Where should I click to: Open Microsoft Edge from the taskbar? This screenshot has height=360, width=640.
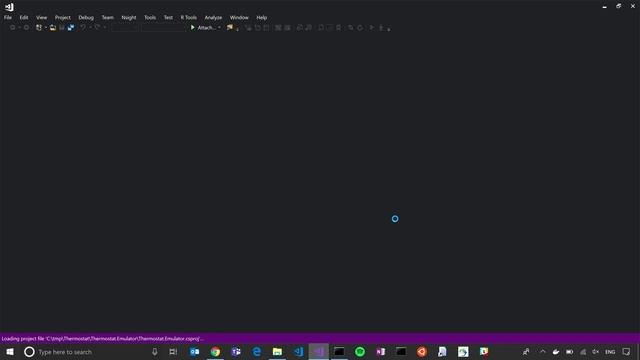pos(257,352)
